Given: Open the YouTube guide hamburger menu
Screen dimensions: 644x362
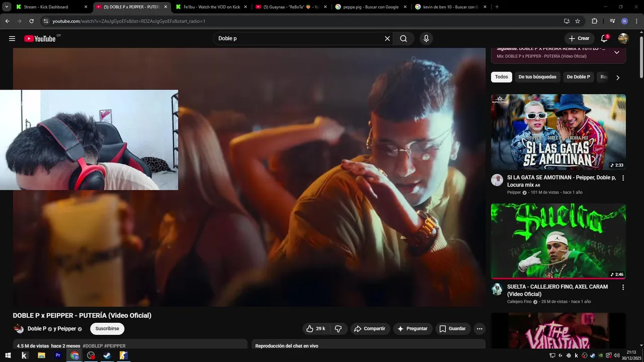Looking at the screenshot, I should point(12,39).
